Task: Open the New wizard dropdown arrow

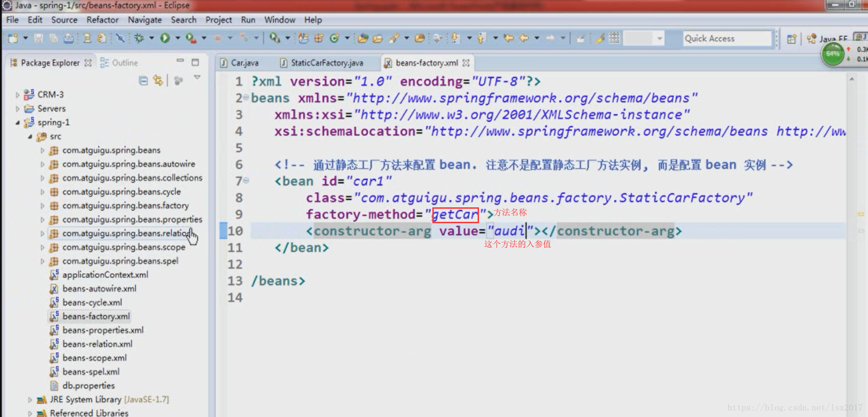Action: tap(26, 38)
